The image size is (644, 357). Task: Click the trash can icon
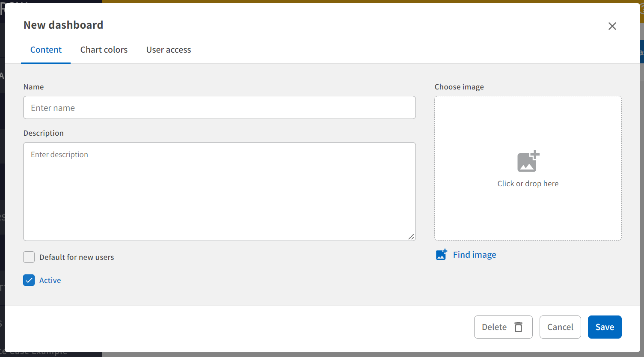[x=518, y=327]
